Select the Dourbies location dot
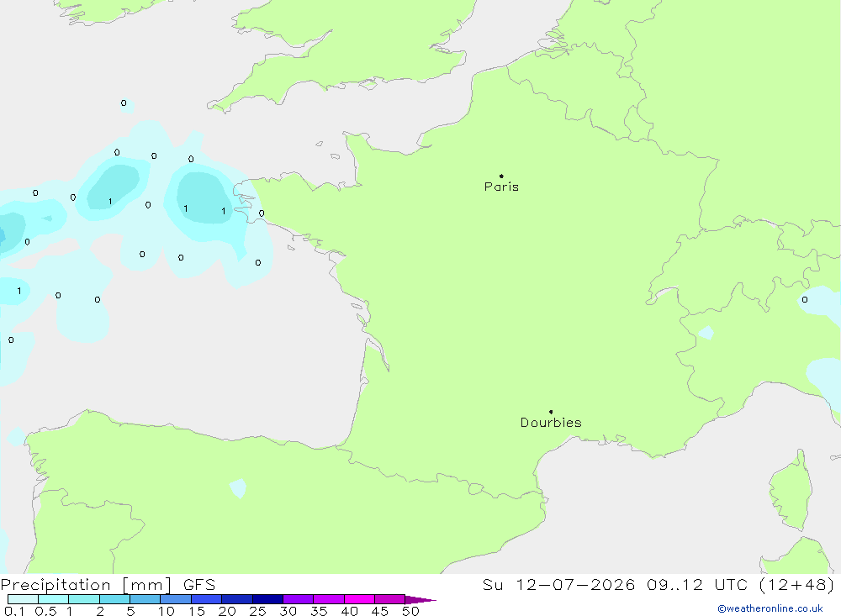The width and height of the screenshot is (841, 616). 551,412
